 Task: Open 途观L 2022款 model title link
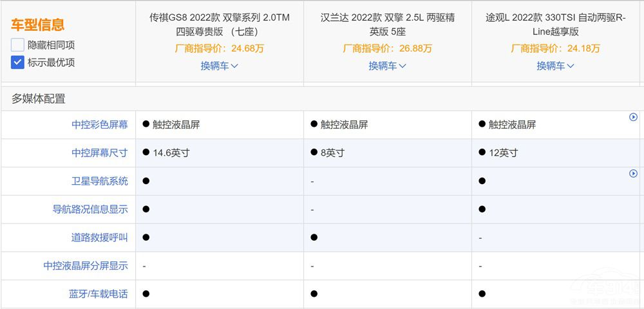(x=556, y=24)
